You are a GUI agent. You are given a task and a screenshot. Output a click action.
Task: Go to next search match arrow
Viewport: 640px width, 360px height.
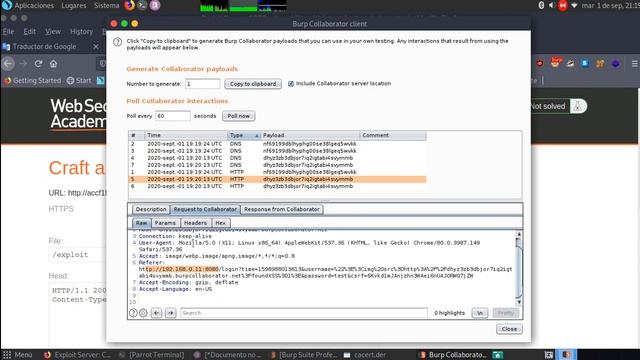coord(171,313)
